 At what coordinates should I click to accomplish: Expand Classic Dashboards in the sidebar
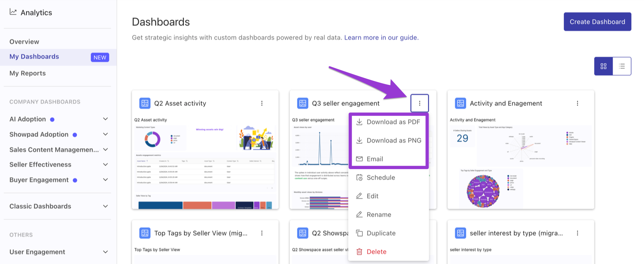(105, 206)
